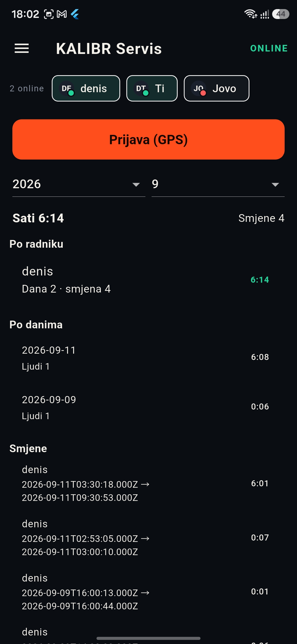Tap the JO avatar icon for Jovo
297x644 pixels.
(199, 89)
